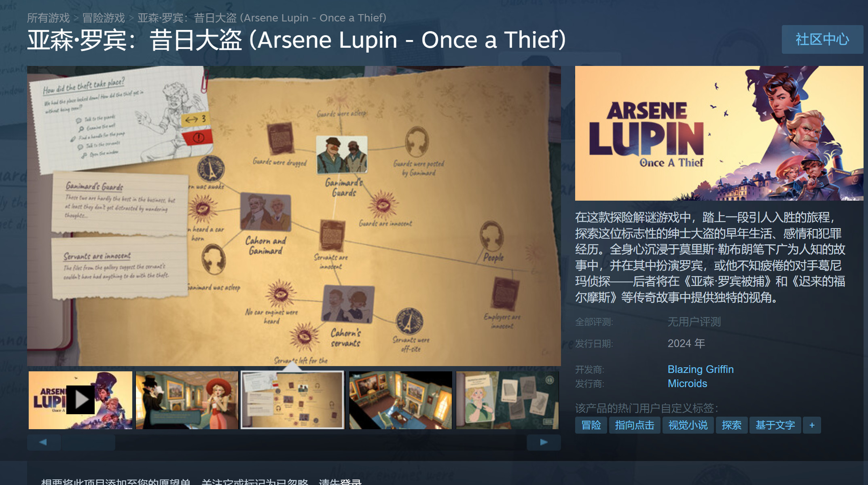Expand more tags with the plus button
This screenshot has height=485, width=868.
(x=812, y=425)
